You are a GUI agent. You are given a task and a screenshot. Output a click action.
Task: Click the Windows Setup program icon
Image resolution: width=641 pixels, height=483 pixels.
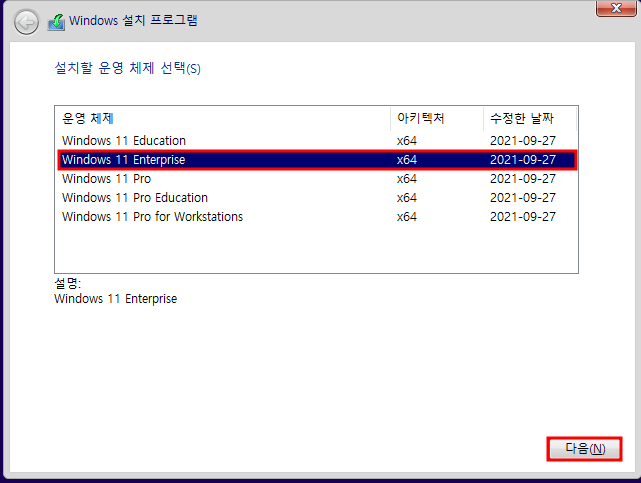coord(56,22)
